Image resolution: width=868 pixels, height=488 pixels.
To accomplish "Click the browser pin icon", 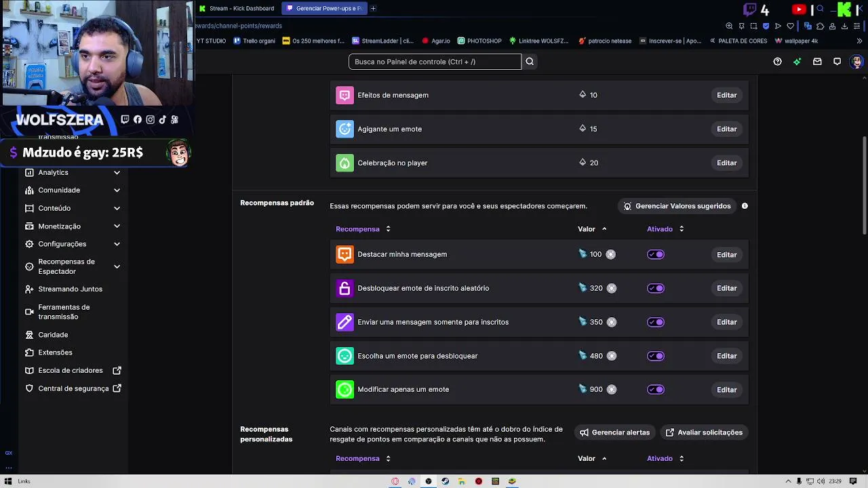I will tap(741, 26).
